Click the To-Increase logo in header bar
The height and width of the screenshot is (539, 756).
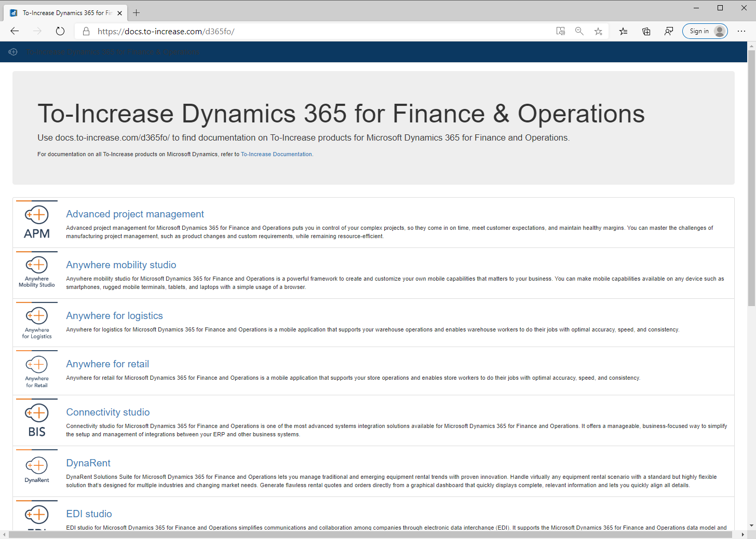click(13, 52)
